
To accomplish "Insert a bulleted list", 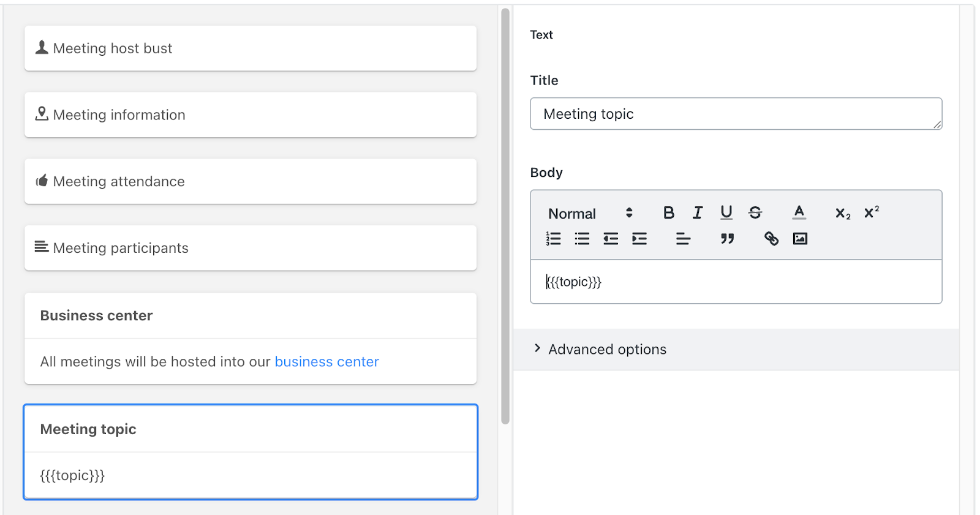I will point(582,239).
